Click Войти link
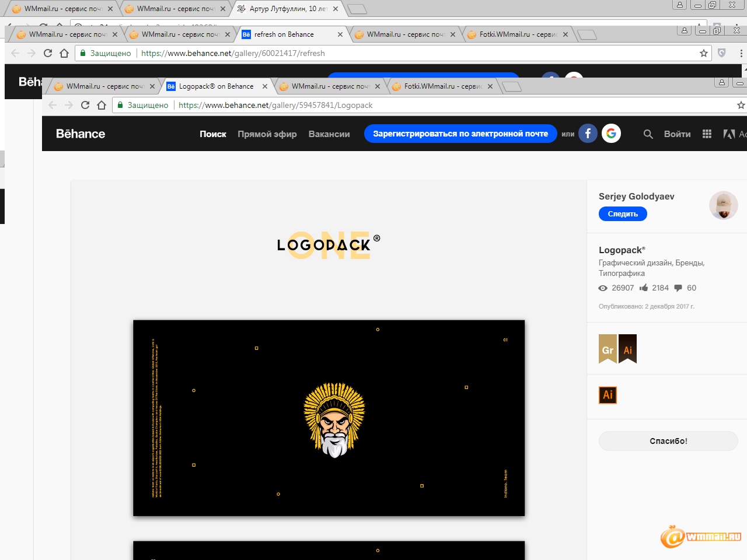Image resolution: width=747 pixels, height=560 pixels. (677, 134)
